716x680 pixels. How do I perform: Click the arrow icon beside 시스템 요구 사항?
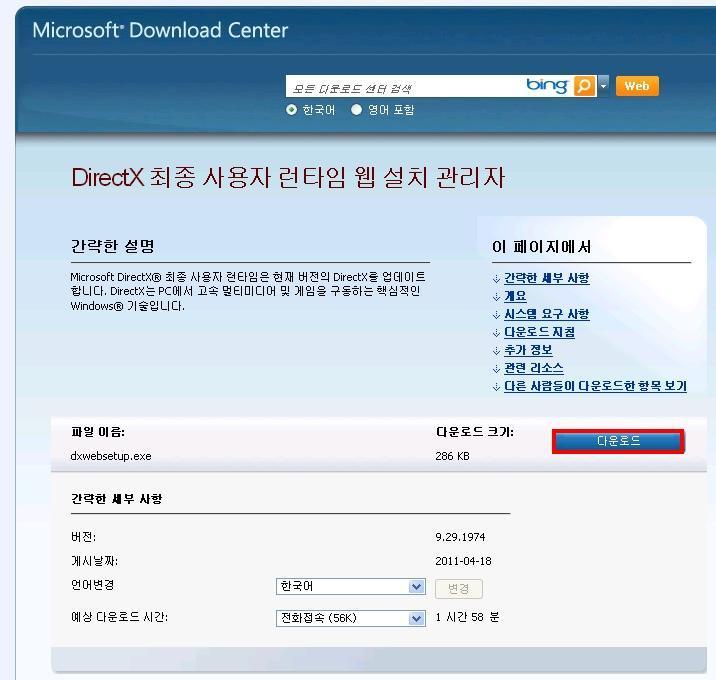click(x=496, y=315)
